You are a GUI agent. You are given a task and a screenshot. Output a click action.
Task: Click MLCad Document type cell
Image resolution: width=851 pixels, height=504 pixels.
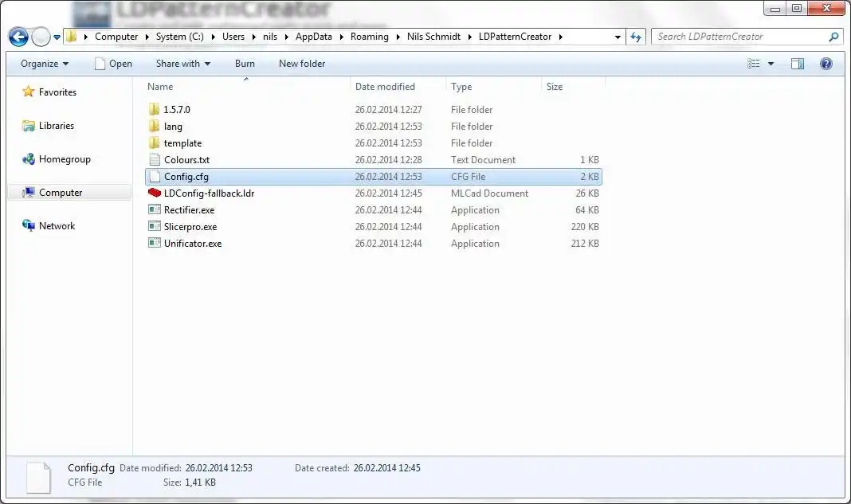(489, 193)
